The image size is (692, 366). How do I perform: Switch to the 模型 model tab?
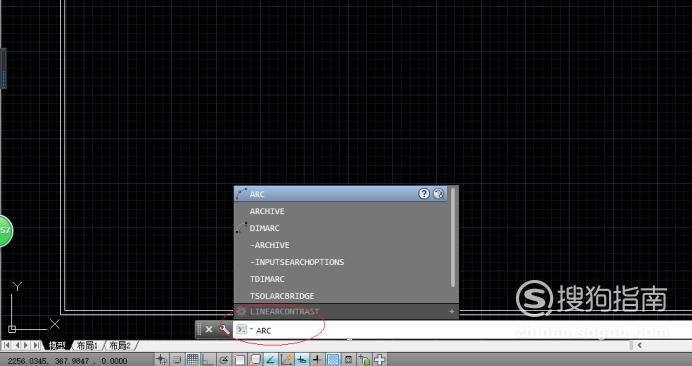tap(56, 345)
